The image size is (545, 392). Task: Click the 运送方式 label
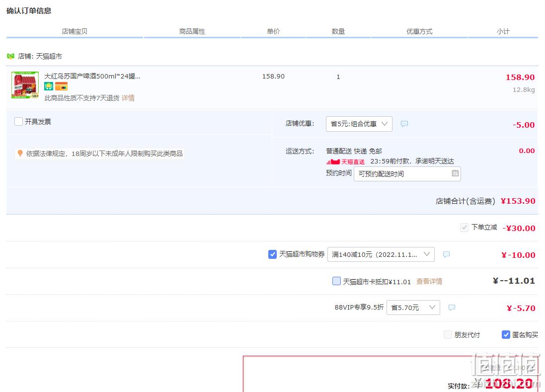point(300,151)
